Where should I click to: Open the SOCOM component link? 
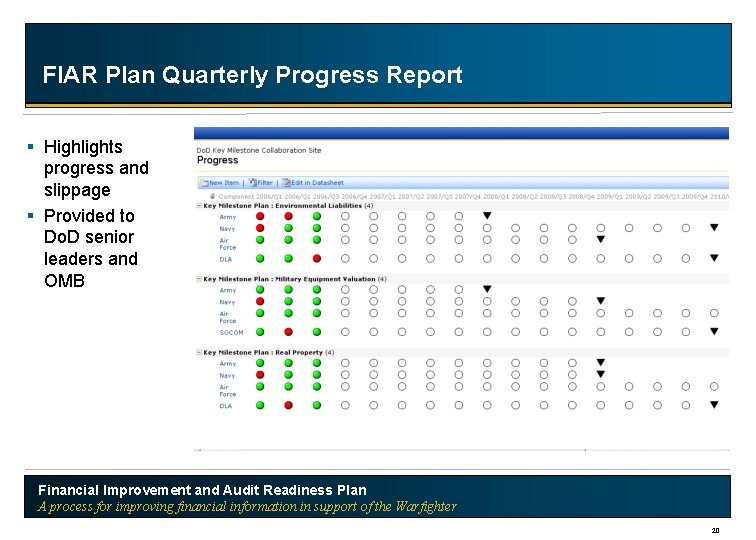pos(231,332)
